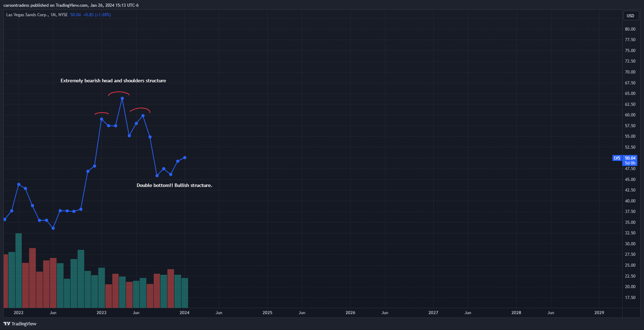Viewport: 644px width, 330px height.
Task: Click the USD currency button
Action: click(x=630, y=16)
